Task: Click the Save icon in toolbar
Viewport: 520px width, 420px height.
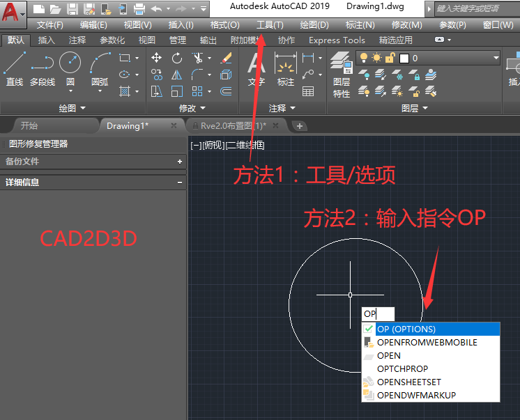Action: (72, 9)
